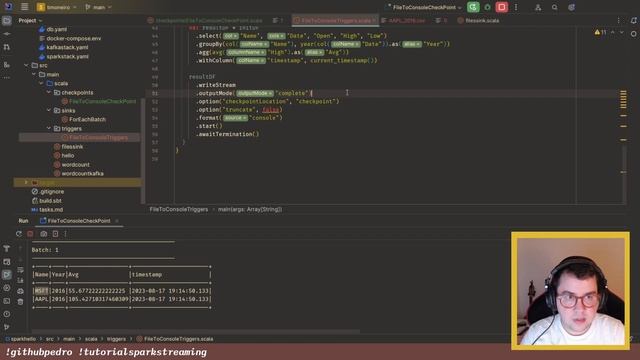
Task: Open the project name dropdown in title bar
Action: [x=57, y=7]
